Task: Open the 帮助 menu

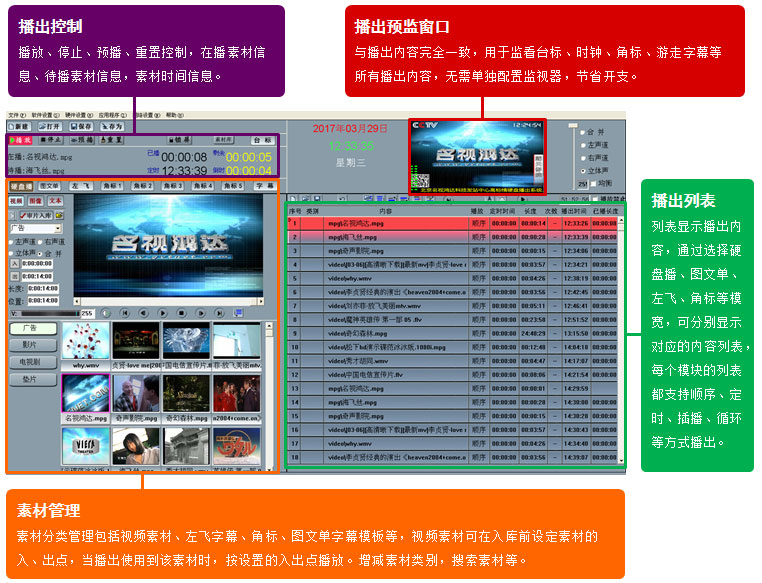Action: coord(174,115)
